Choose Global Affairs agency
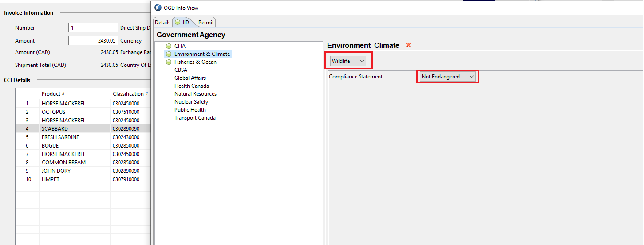Viewport: 644px width, 245px height. click(x=190, y=78)
